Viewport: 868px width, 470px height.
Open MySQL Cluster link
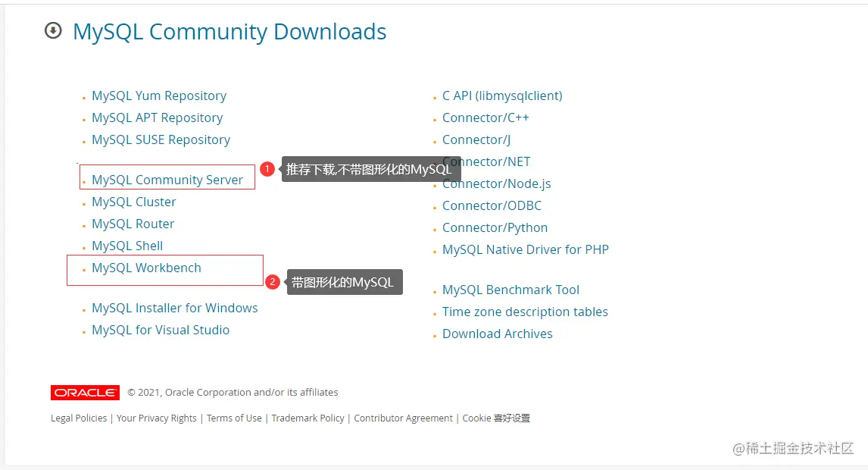click(134, 202)
